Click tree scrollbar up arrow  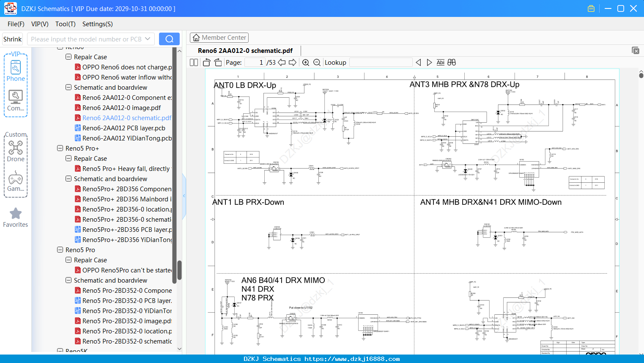[x=179, y=51]
